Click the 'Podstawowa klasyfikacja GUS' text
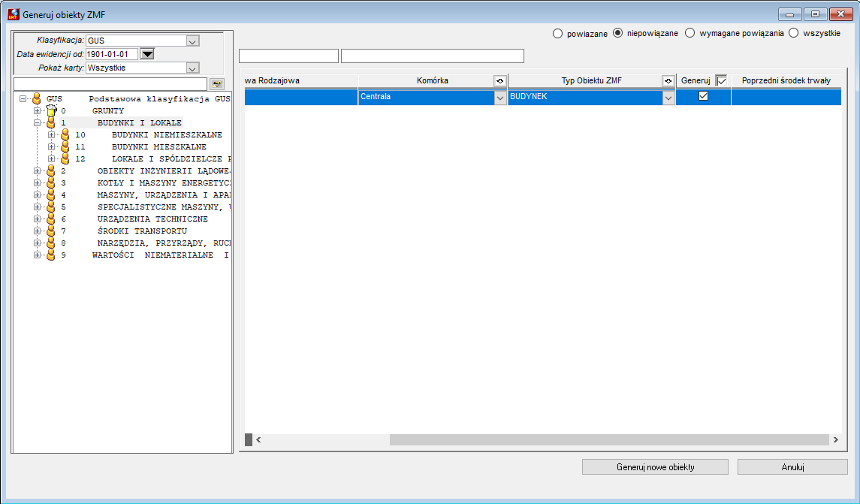 pos(159,98)
